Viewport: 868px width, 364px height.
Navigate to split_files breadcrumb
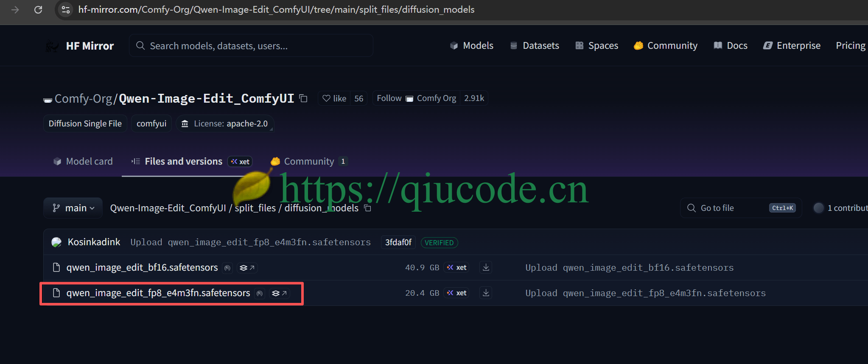(x=255, y=208)
